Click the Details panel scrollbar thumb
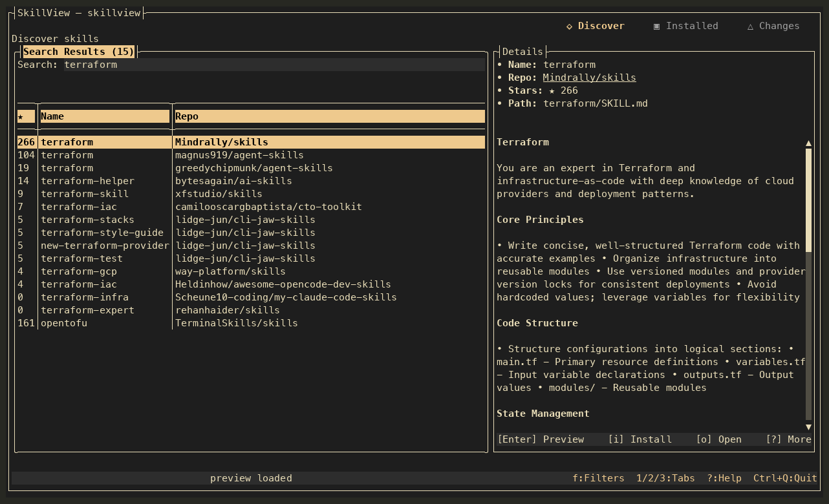Screen dimensions: 829x504 pos(808,200)
